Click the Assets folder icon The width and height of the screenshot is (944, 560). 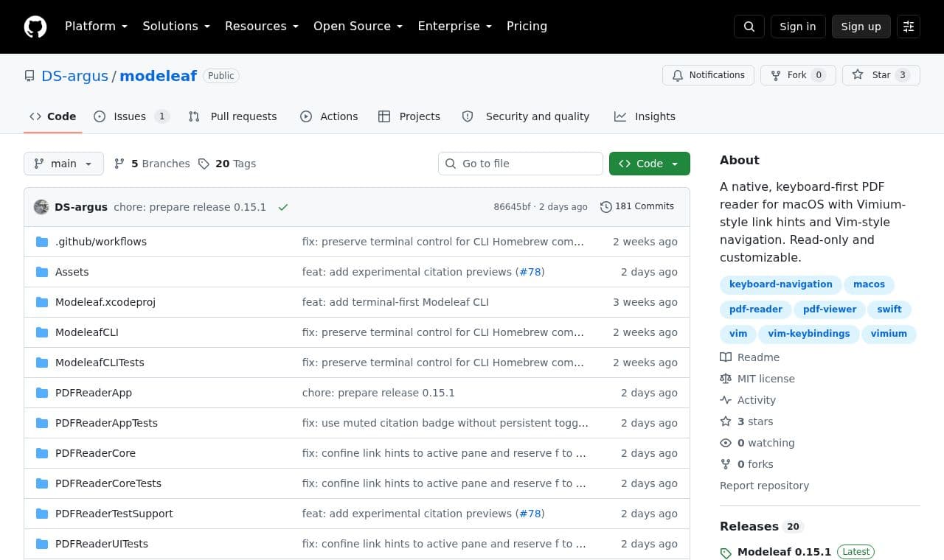click(x=42, y=272)
